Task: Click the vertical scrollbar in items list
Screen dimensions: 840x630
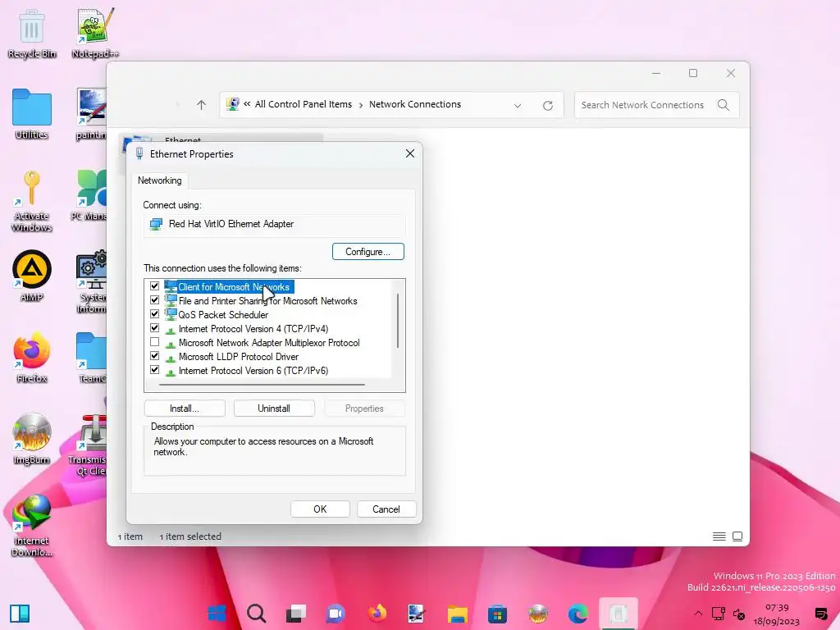Action: click(398, 321)
